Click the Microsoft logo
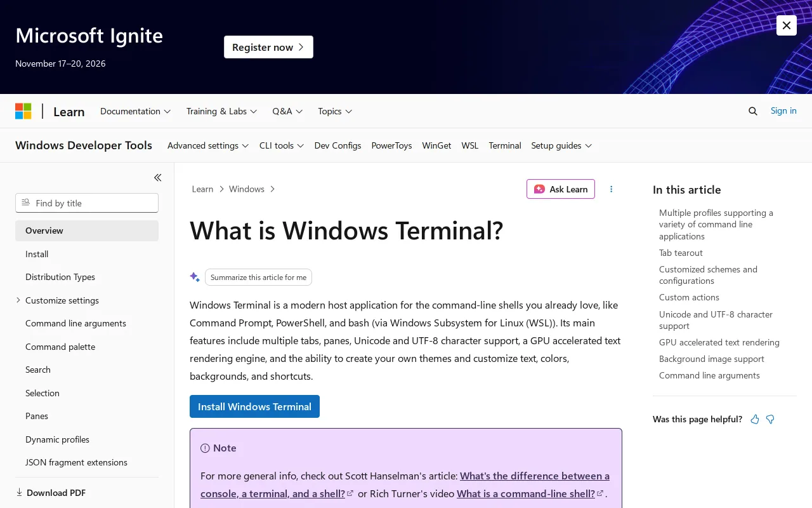This screenshot has width=812, height=508. click(23, 111)
